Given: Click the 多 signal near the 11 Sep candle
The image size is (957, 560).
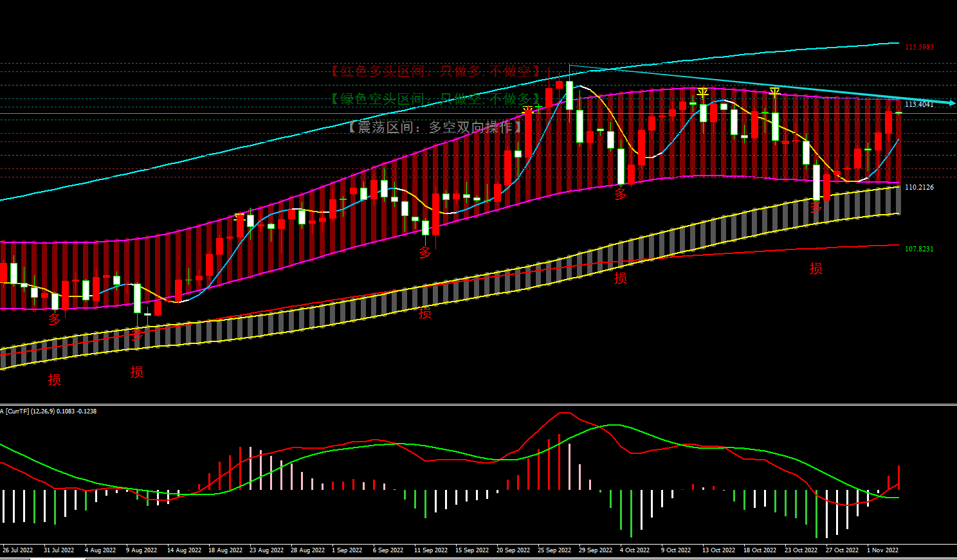Looking at the screenshot, I should [x=425, y=253].
